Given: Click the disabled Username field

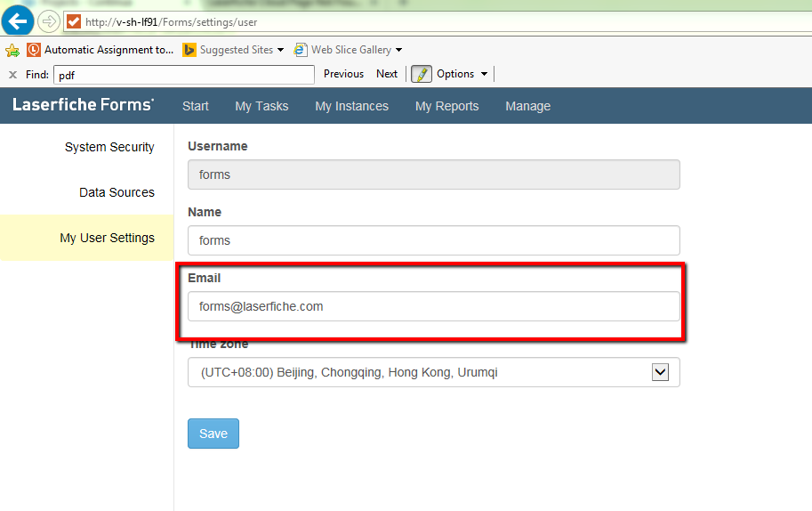Looking at the screenshot, I should (x=433, y=174).
